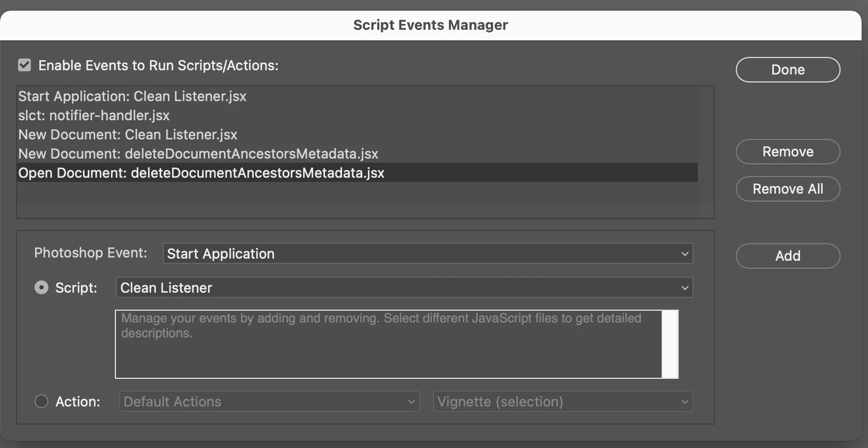Screen dimensions: 868x448
Task: Click the Remove All button
Action: coord(788,189)
